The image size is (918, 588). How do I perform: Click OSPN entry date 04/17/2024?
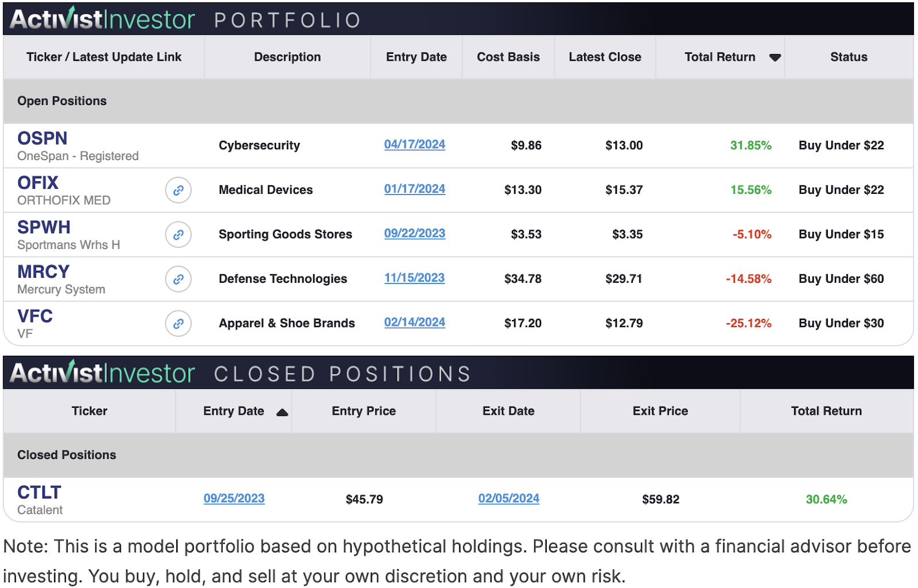(414, 145)
